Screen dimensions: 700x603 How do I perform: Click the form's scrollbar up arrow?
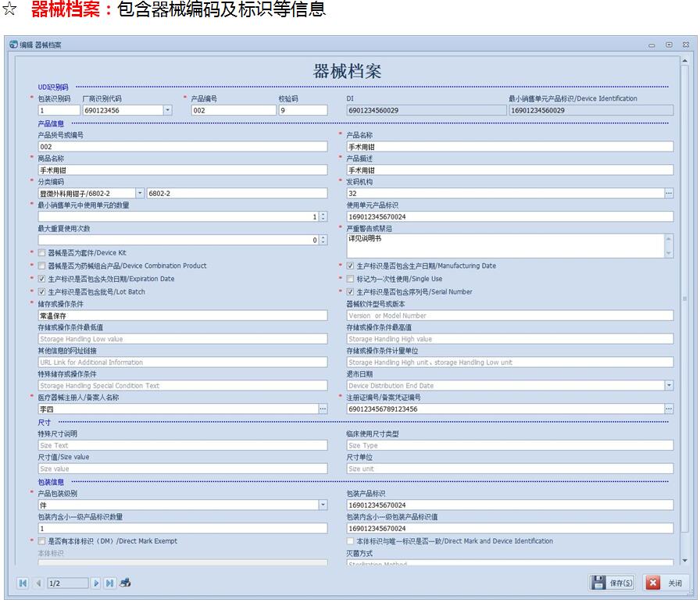click(685, 60)
